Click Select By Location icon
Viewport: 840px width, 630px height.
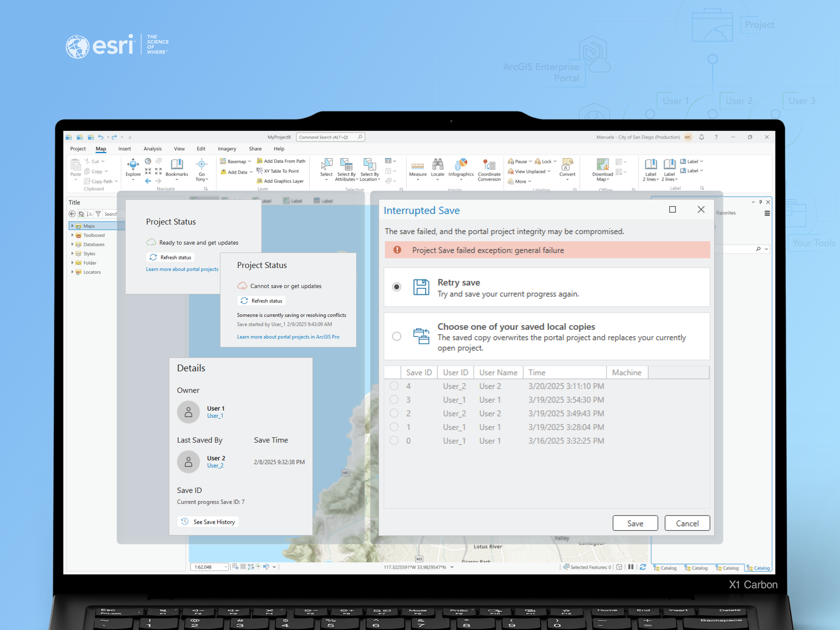point(370,164)
